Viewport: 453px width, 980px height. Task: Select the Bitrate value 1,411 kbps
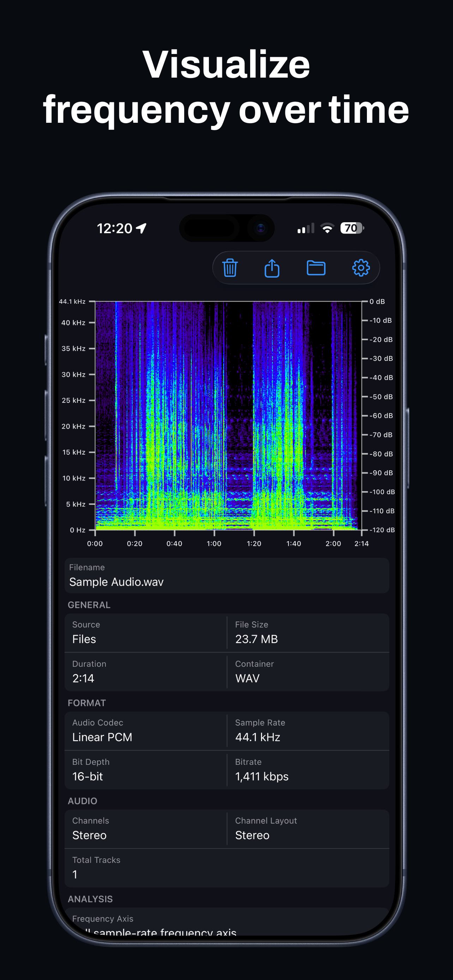[262, 776]
